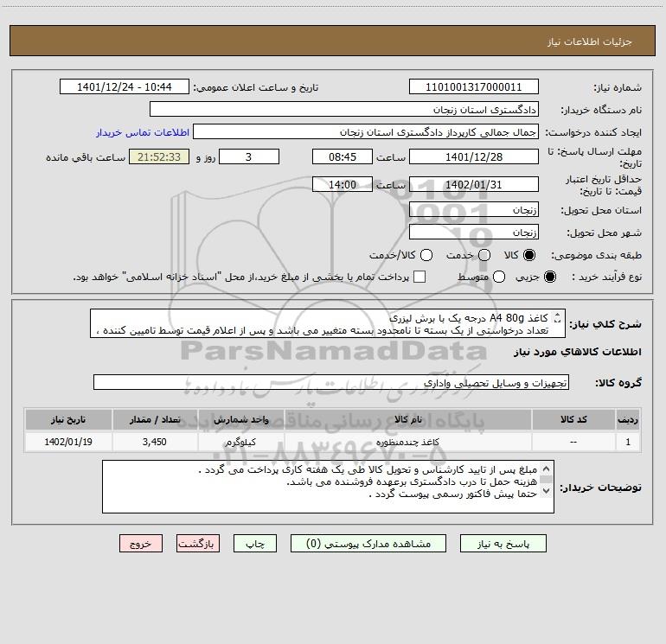Select the کالا/خدمت radio button
The image size is (666, 644).
(x=426, y=255)
